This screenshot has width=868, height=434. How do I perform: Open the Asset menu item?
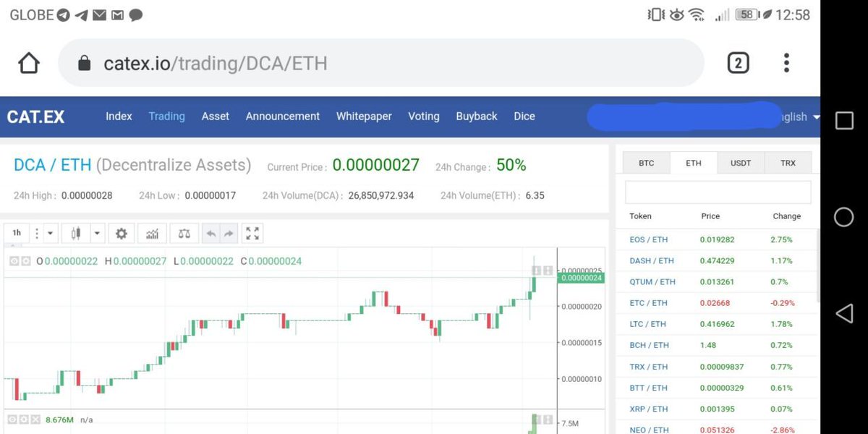pyautogui.click(x=216, y=116)
